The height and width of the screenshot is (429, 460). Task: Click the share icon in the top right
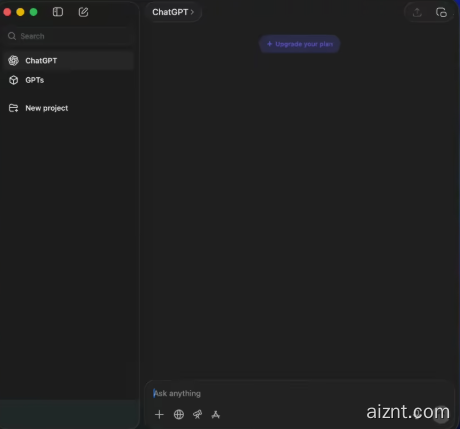click(x=417, y=13)
